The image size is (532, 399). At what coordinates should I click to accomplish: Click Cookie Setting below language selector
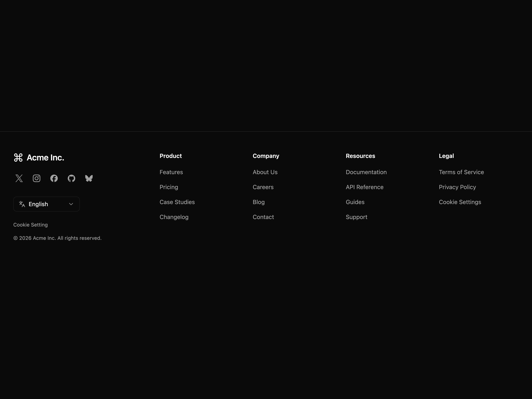coord(30,225)
